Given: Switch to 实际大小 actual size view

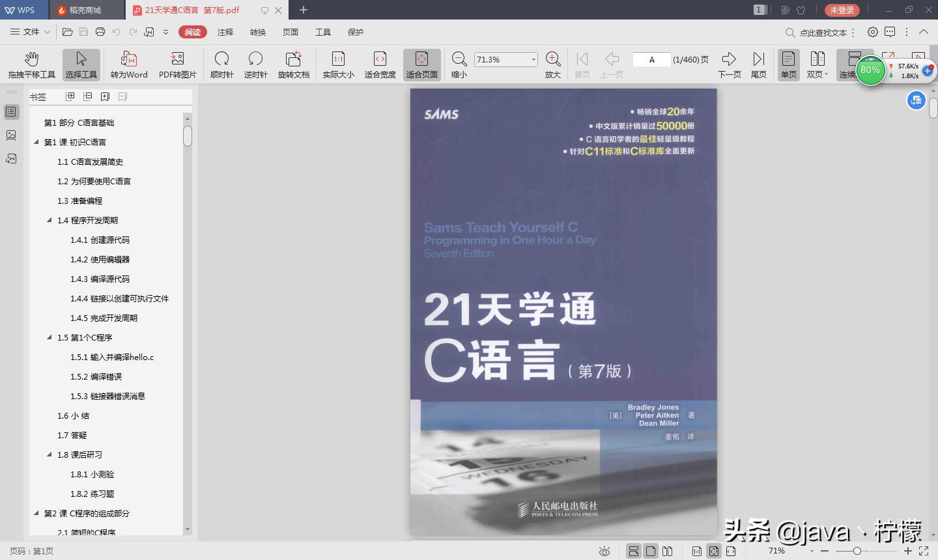Looking at the screenshot, I should click(337, 63).
